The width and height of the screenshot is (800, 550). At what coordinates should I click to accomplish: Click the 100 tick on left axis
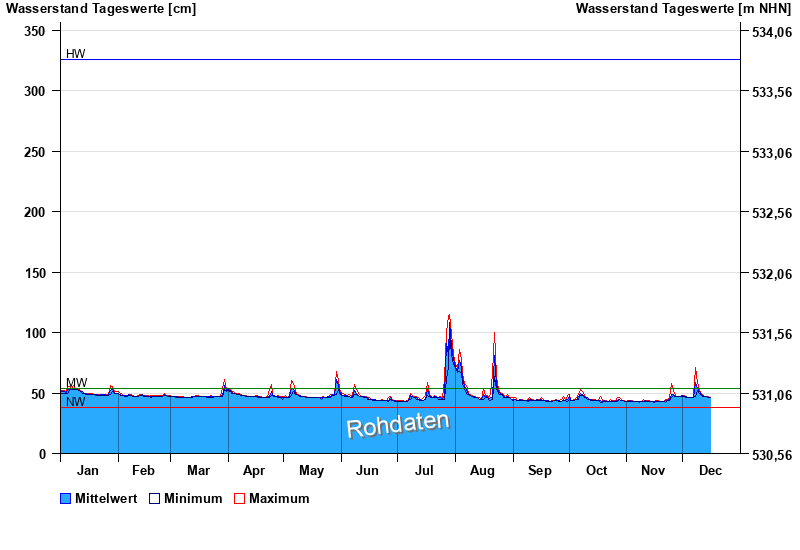point(35,333)
